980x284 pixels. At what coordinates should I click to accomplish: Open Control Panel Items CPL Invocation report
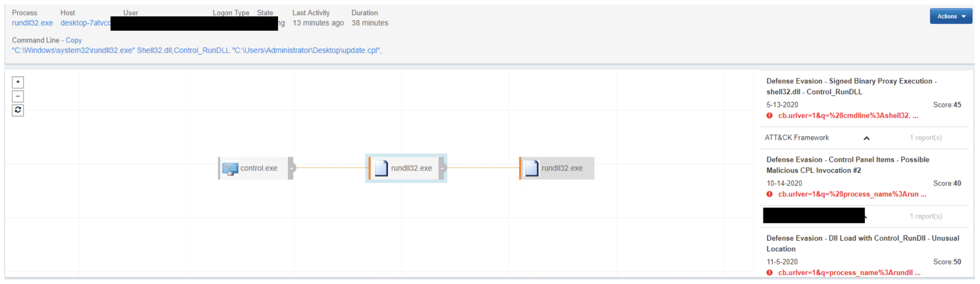(847, 165)
